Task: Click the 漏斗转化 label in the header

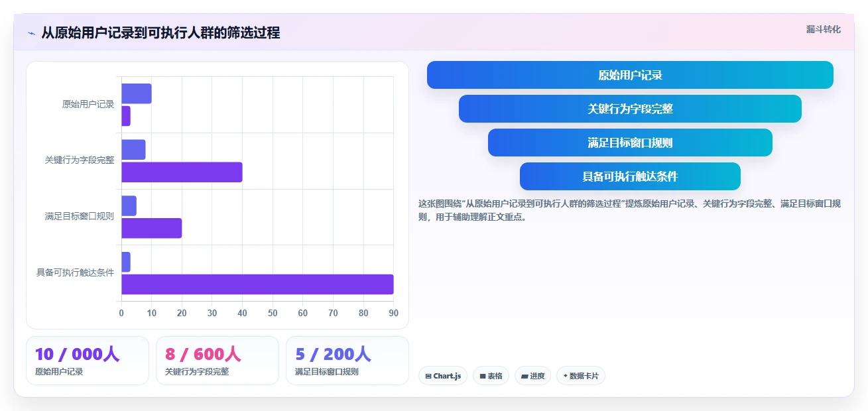Action: 823,29
